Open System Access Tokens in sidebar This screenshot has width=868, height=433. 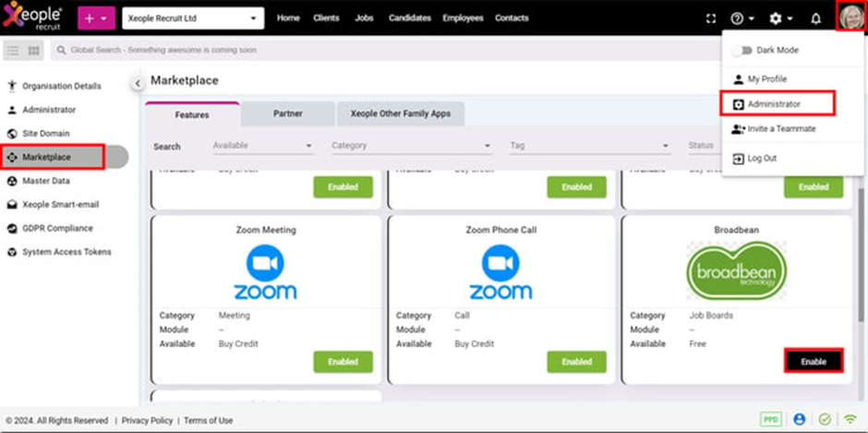[66, 252]
